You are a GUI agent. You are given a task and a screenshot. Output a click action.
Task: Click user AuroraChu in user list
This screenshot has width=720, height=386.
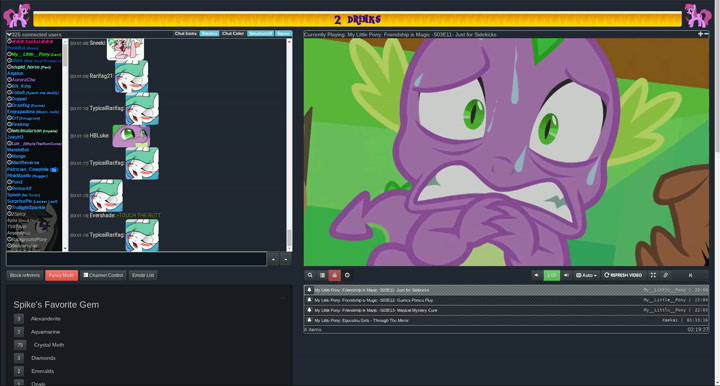tap(23, 80)
